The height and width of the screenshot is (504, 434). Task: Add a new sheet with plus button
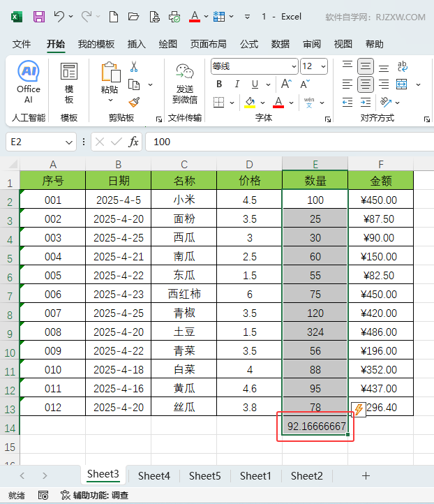click(x=366, y=475)
